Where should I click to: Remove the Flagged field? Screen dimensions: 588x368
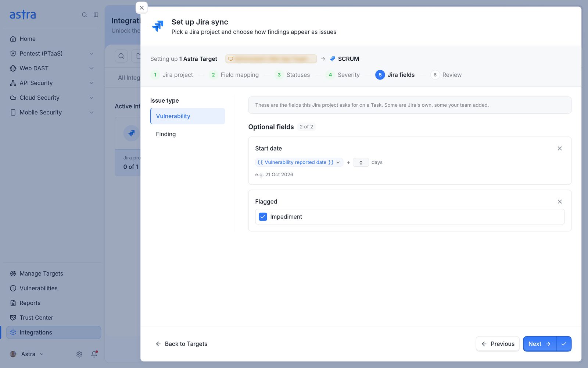(x=560, y=202)
